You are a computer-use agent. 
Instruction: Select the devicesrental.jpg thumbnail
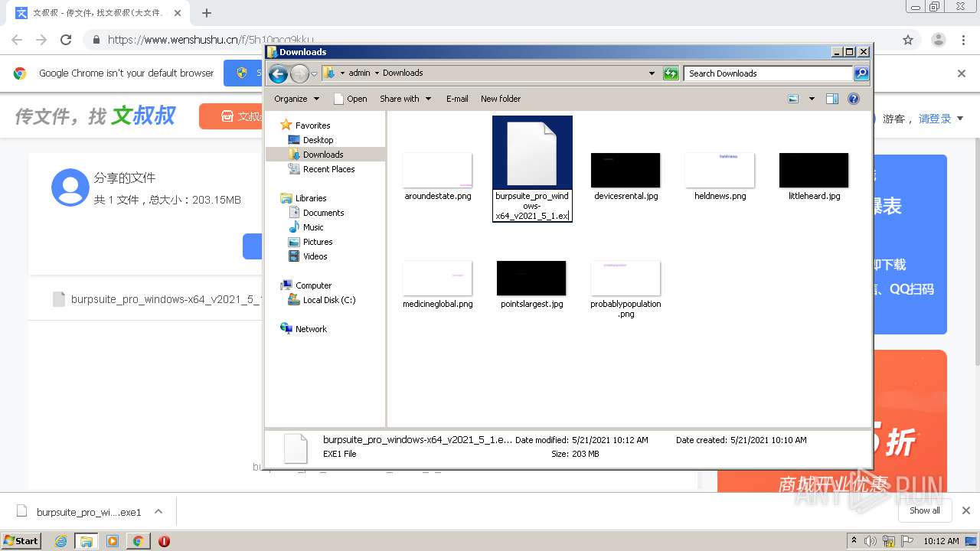point(626,170)
